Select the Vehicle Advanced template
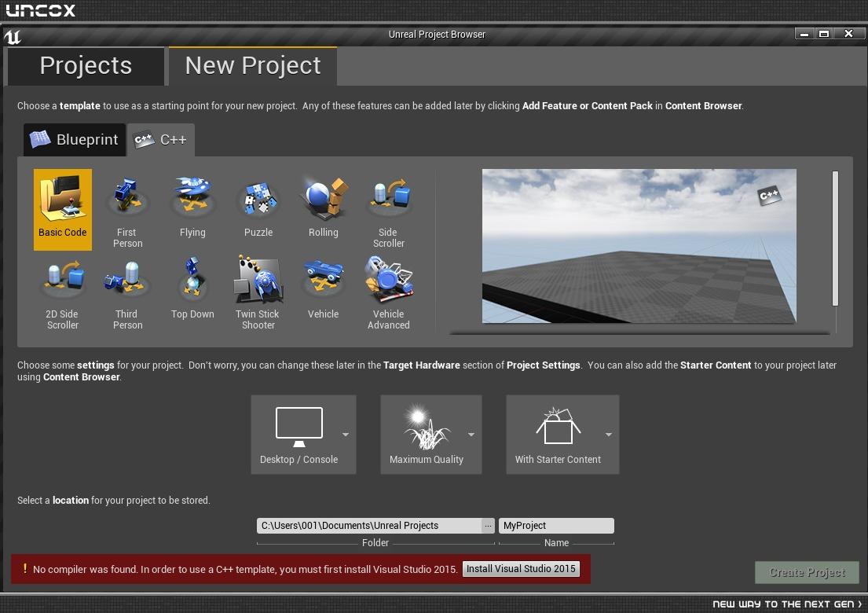 (388, 292)
